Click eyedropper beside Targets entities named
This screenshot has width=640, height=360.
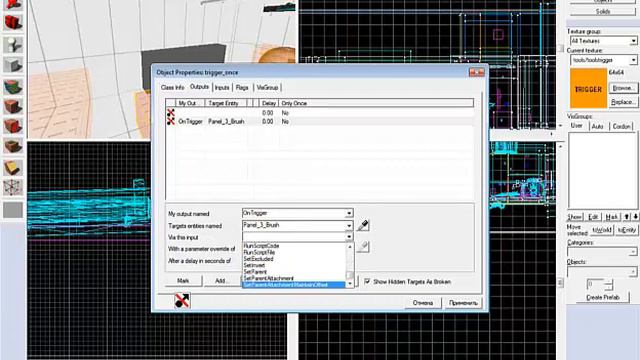363,225
